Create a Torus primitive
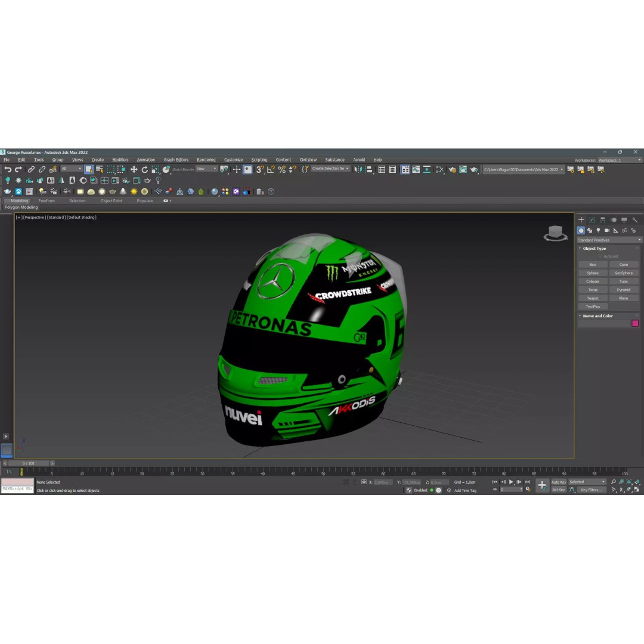Image resolution: width=644 pixels, height=644 pixels. point(593,290)
